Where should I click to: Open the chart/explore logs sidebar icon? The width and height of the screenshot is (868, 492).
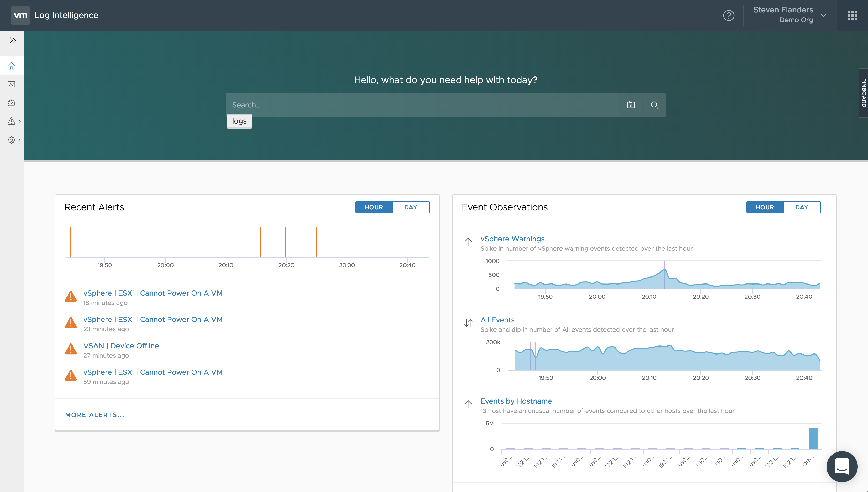click(11, 84)
